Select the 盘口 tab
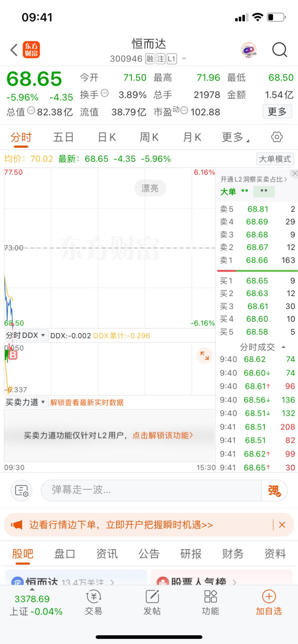 tap(65, 554)
